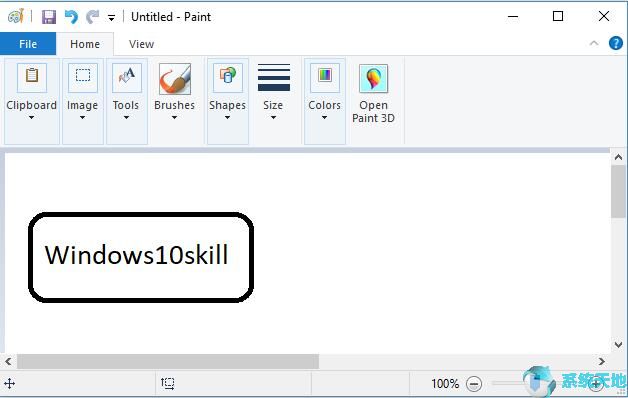This screenshot has width=628, height=398.
Task: Click the vertical scrollbar up arrow
Action: tap(618, 157)
